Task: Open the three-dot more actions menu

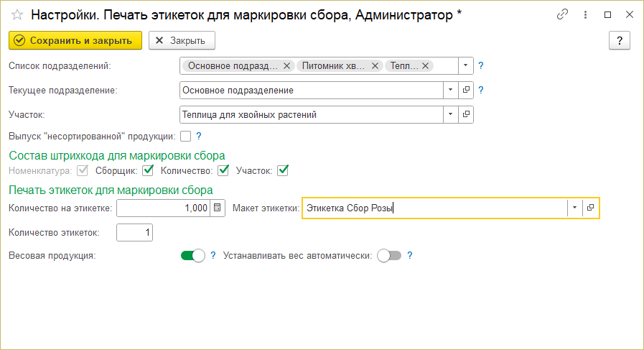Action: tap(585, 15)
